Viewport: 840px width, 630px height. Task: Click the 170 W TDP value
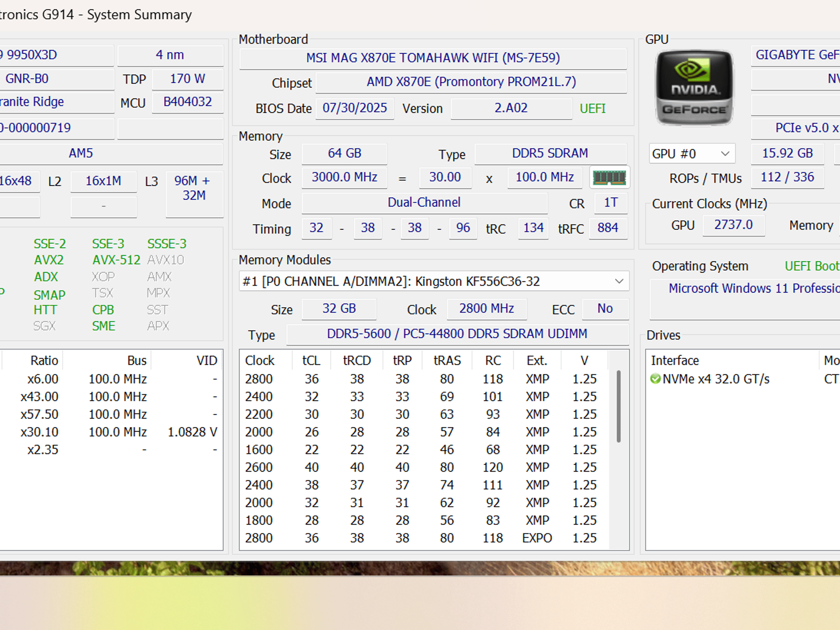tap(187, 79)
